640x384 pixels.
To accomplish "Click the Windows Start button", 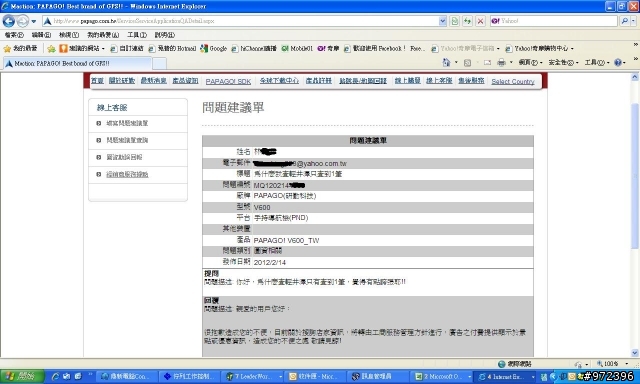I will coord(21,376).
